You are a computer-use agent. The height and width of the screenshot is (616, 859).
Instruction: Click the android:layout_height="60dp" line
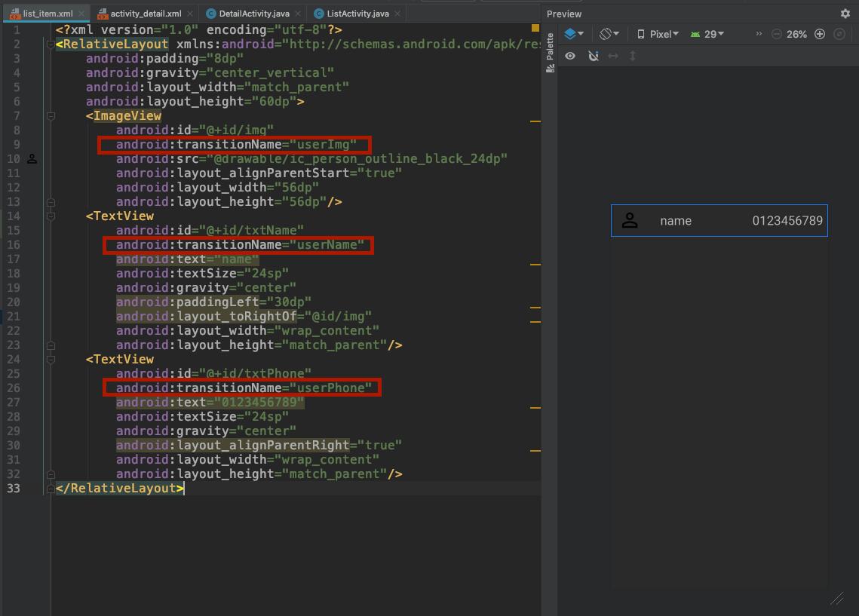195,101
